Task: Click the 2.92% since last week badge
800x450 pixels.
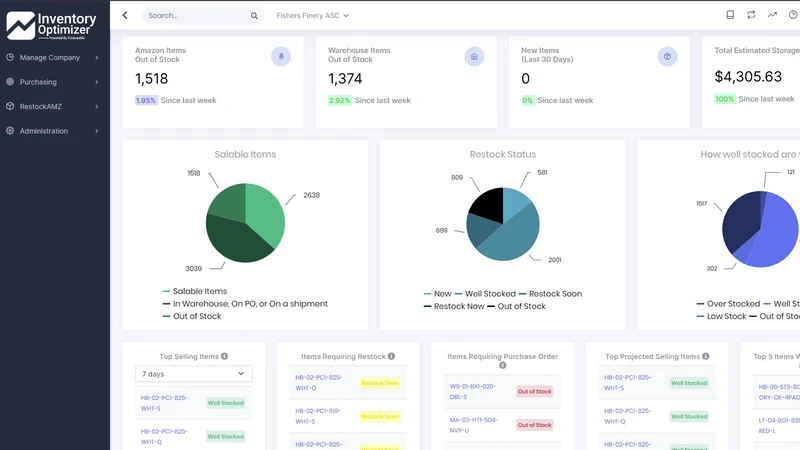Action: pos(339,101)
